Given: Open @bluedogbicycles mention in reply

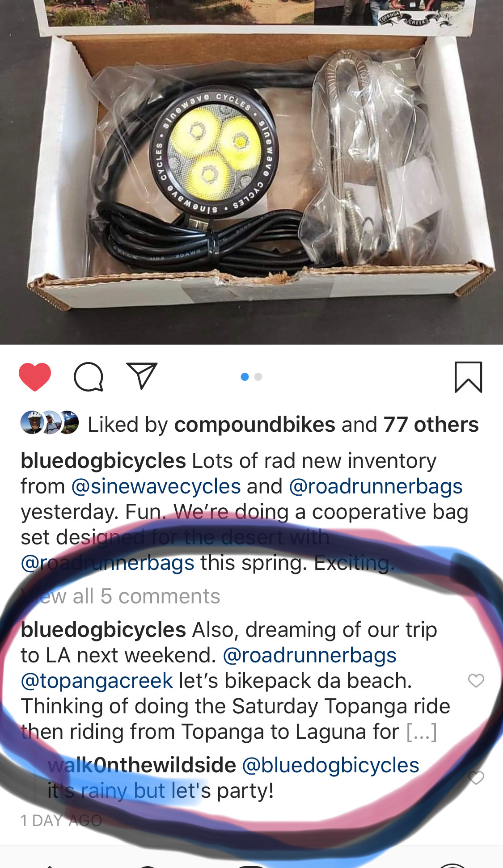Looking at the screenshot, I should (330, 765).
